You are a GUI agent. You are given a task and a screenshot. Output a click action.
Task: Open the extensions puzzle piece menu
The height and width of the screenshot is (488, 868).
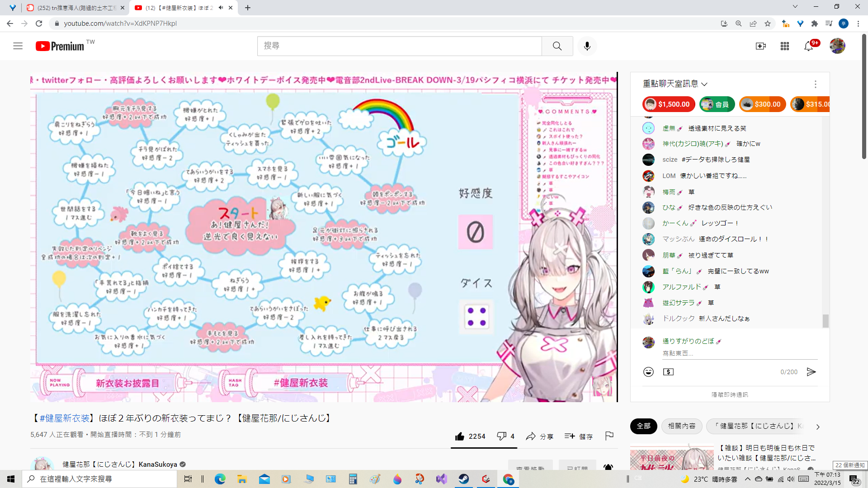point(815,23)
